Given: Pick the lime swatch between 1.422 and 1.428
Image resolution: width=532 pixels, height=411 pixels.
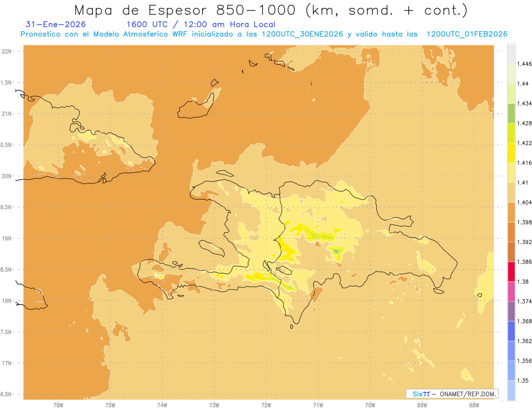Looking at the screenshot, I should pyautogui.click(x=511, y=133).
